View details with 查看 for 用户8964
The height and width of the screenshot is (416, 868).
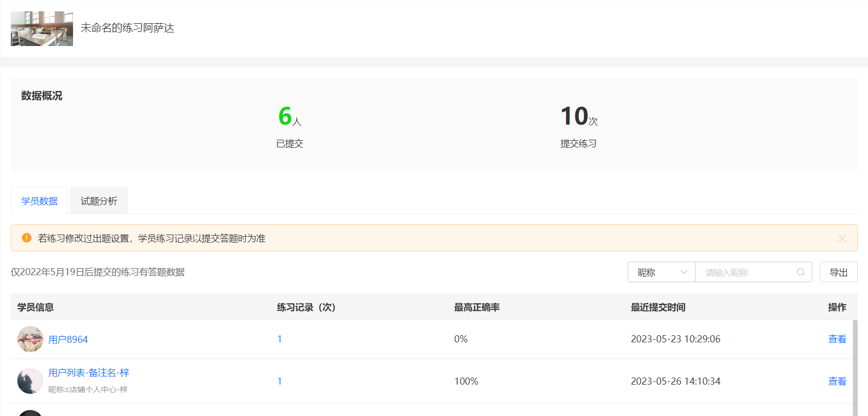pos(837,339)
